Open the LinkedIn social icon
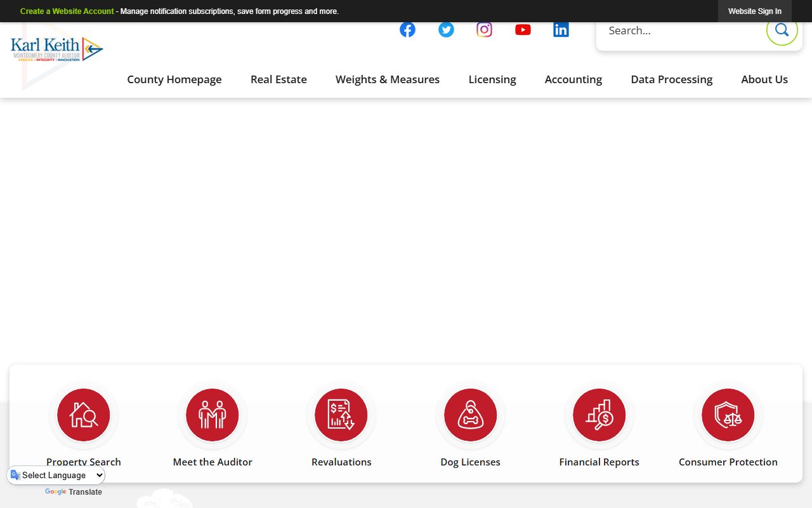The height and width of the screenshot is (508, 812). click(x=561, y=30)
